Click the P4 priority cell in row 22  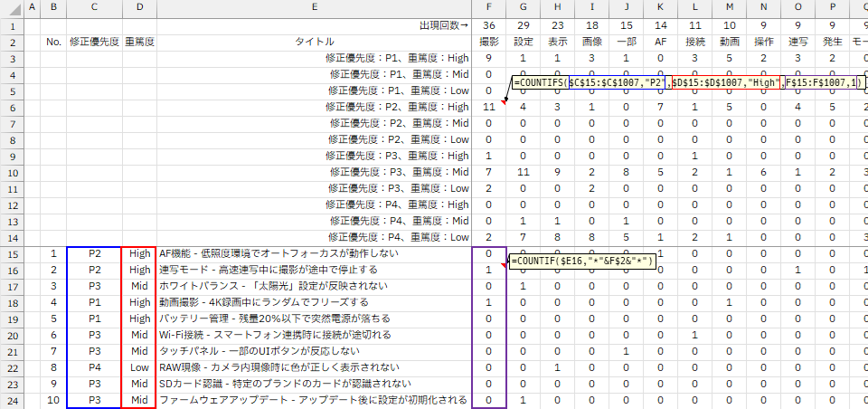pos(94,367)
